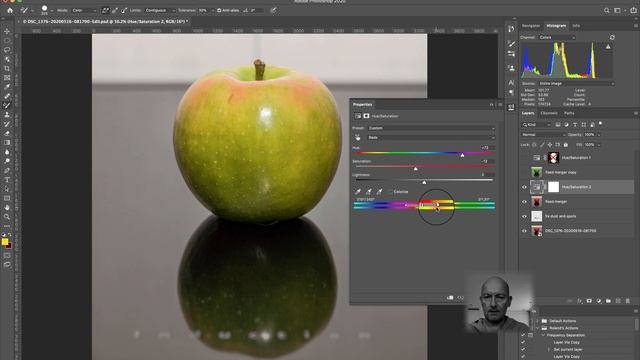Viewport: 640px width, 360px height.
Task: Click the layer Opacity value field
Action: click(590, 135)
